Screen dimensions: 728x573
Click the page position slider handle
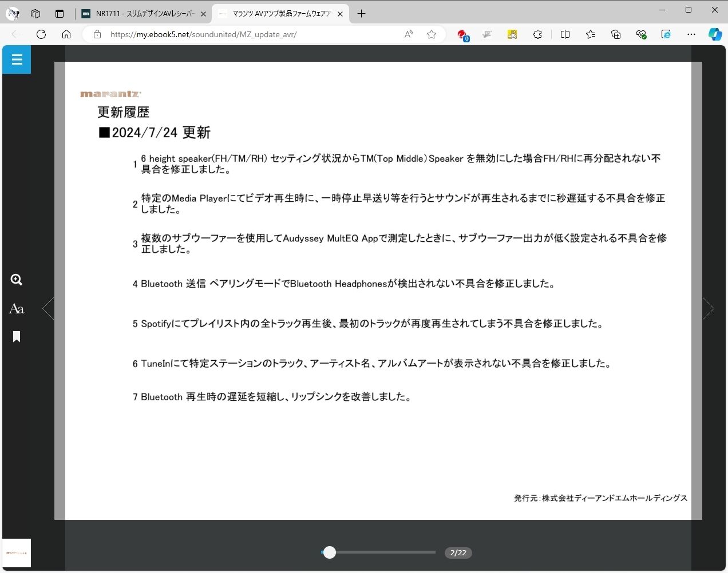[329, 552]
